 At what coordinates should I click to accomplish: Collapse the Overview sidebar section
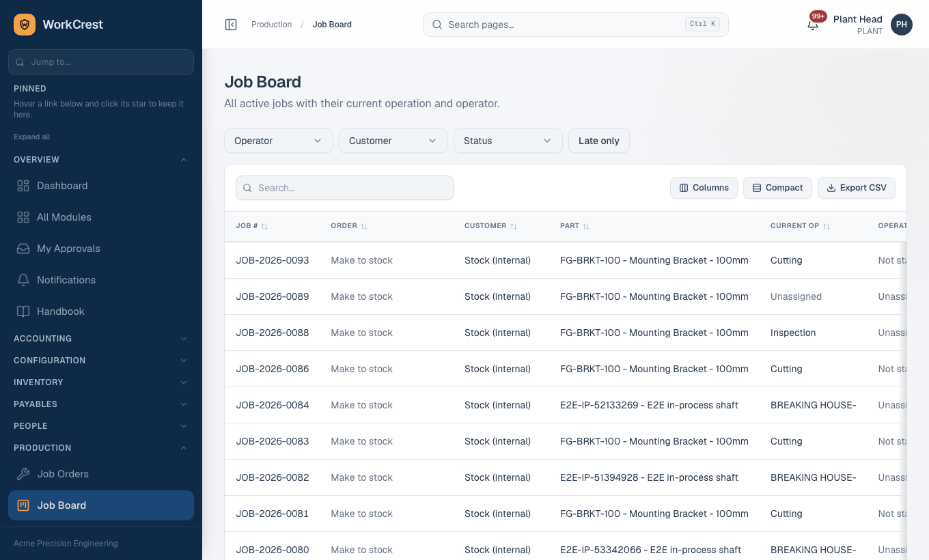pos(101,160)
